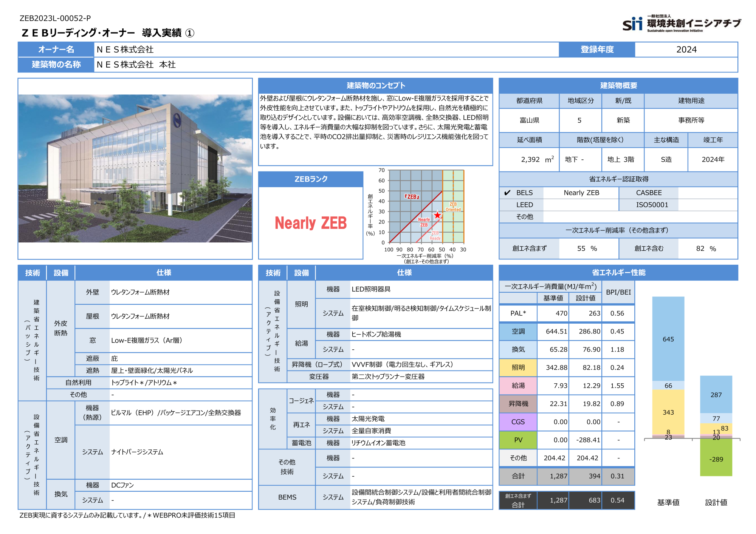Click the SII organization logo
This screenshot has width=756, height=534.
(x=682, y=24)
